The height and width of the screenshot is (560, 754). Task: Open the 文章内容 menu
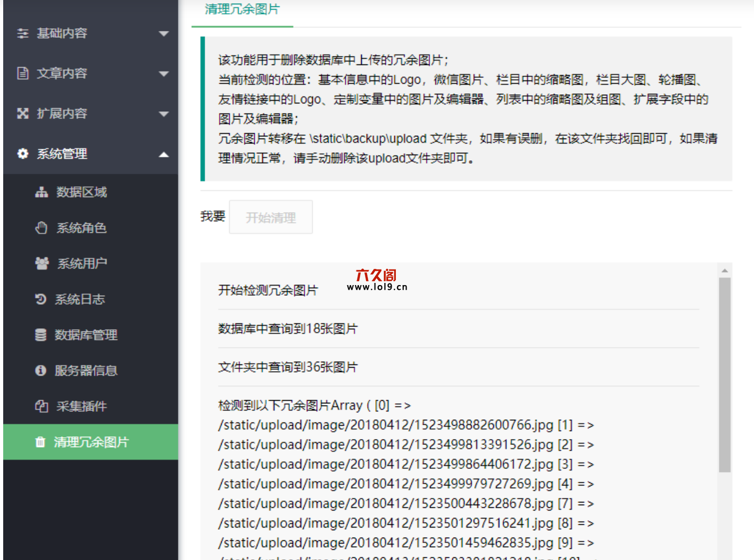[91, 74]
